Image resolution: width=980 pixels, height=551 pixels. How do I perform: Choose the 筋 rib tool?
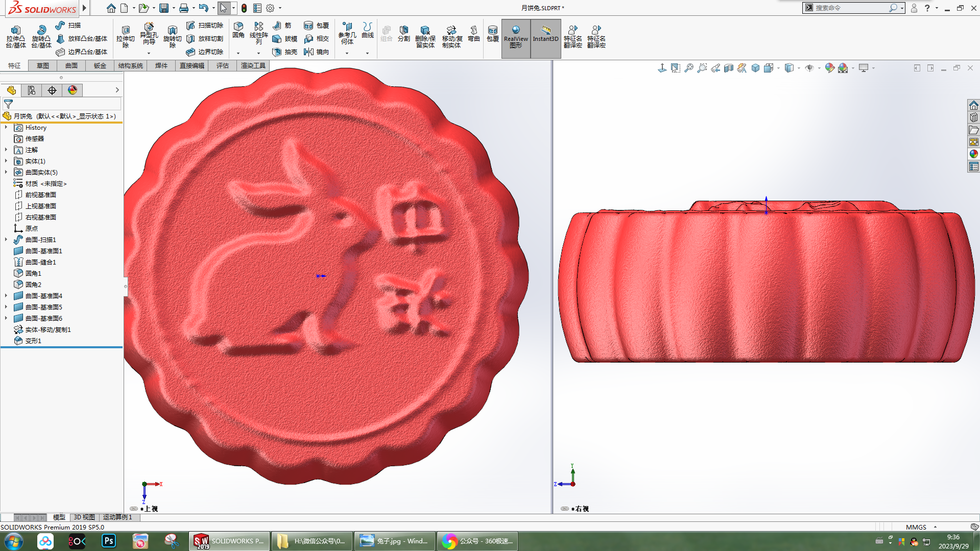(282, 25)
